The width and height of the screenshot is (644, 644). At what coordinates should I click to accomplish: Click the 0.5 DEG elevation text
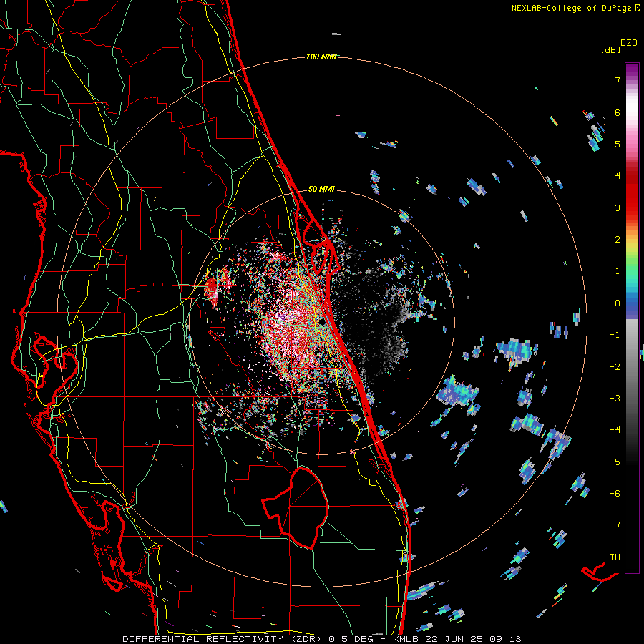tap(351, 639)
